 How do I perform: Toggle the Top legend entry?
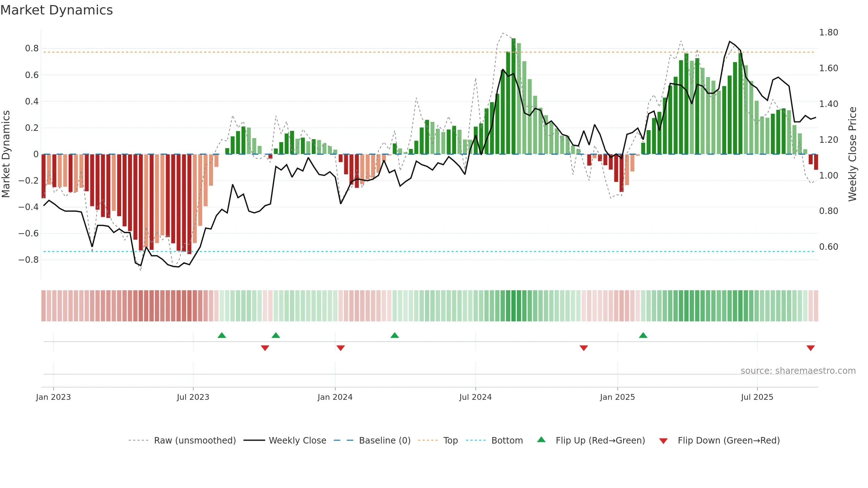tap(438, 440)
